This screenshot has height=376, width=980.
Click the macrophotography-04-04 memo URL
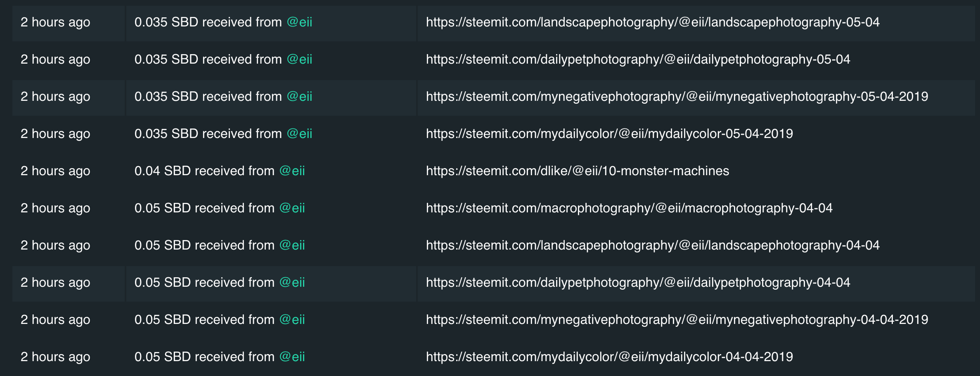629,208
